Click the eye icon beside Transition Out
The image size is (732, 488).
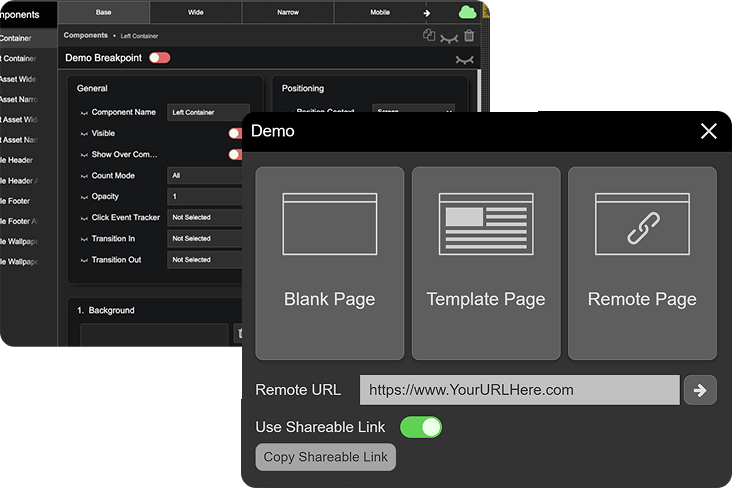(x=84, y=260)
